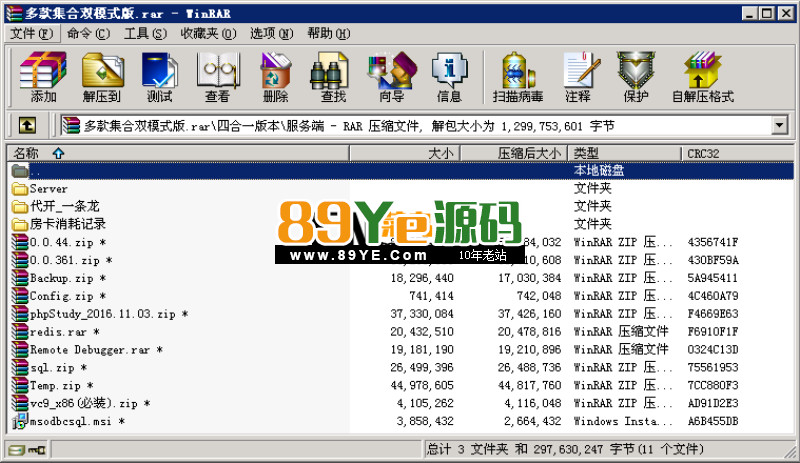Screen dimensions: 800x463
Task: Open the 帮助(H) menu
Action: (x=329, y=34)
